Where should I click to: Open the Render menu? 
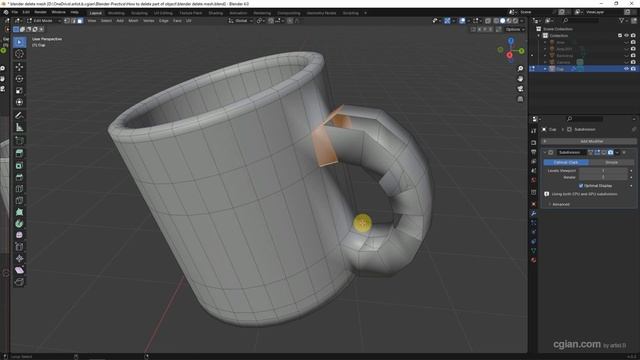click(40, 12)
